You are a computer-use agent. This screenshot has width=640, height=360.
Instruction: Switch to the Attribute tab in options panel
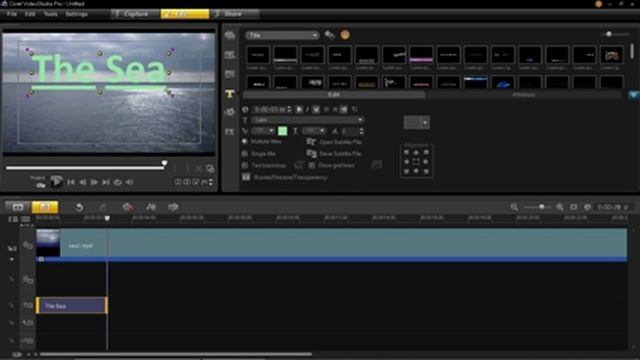523,95
